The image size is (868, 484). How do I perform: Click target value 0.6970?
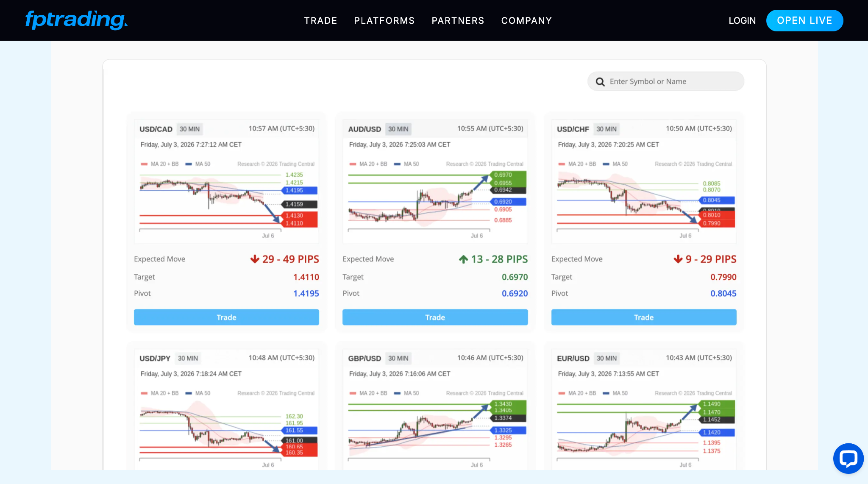click(515, 277)
